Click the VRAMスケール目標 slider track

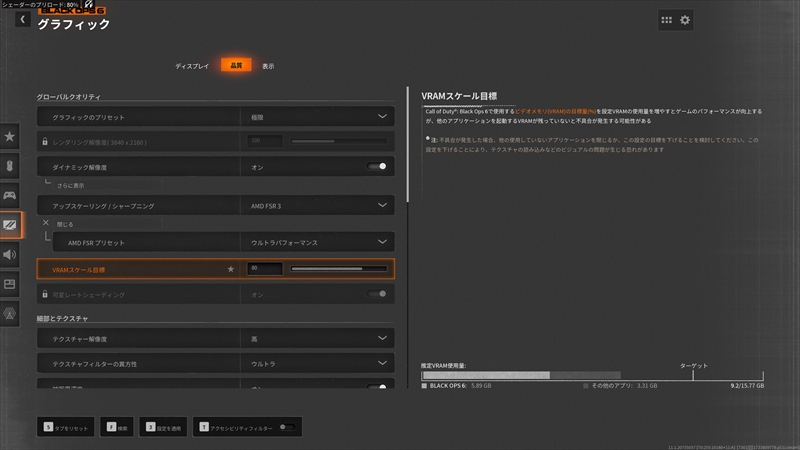coord(339,268)
